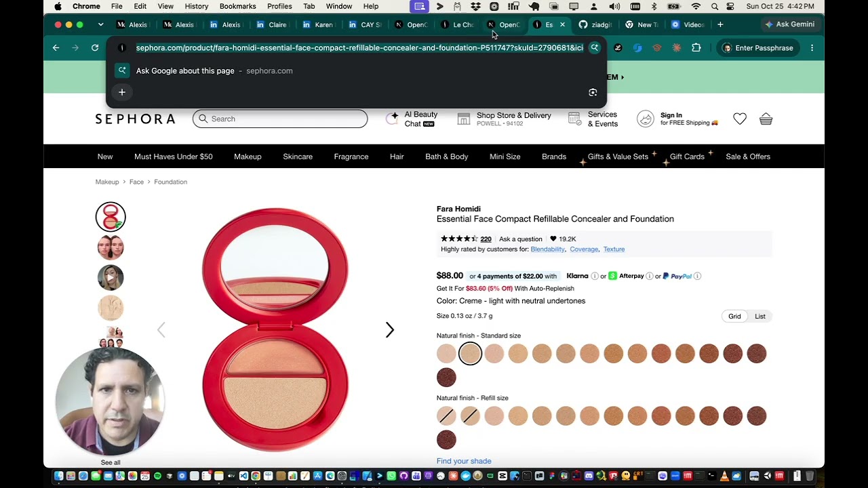Click the Find your shade link
This screenshot has width=868, height=488.
464,462
